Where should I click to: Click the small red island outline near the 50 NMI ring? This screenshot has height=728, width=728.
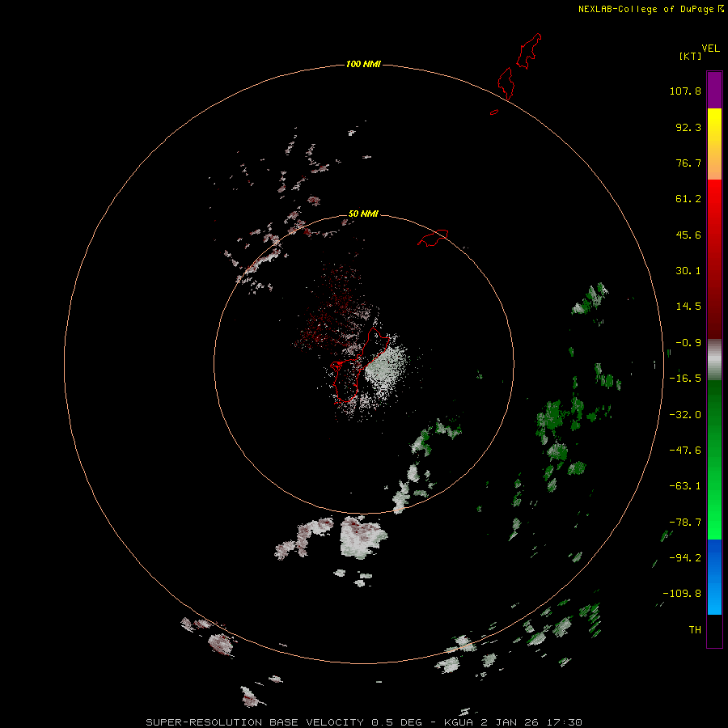pos(434,238)
